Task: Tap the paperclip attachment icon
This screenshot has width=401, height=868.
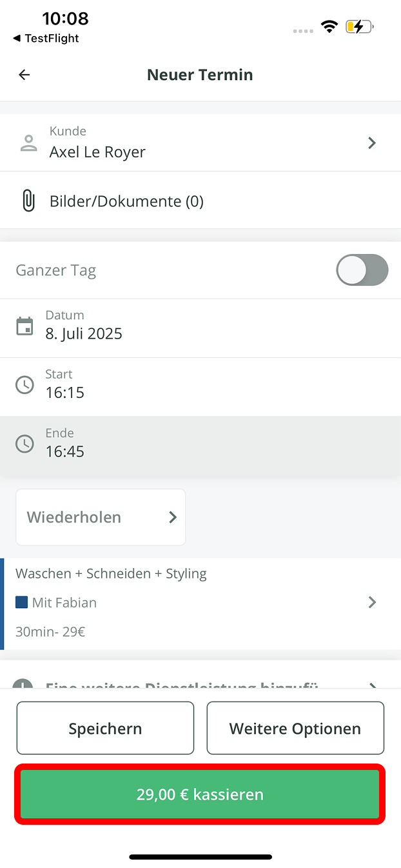Action: point(28,201)
